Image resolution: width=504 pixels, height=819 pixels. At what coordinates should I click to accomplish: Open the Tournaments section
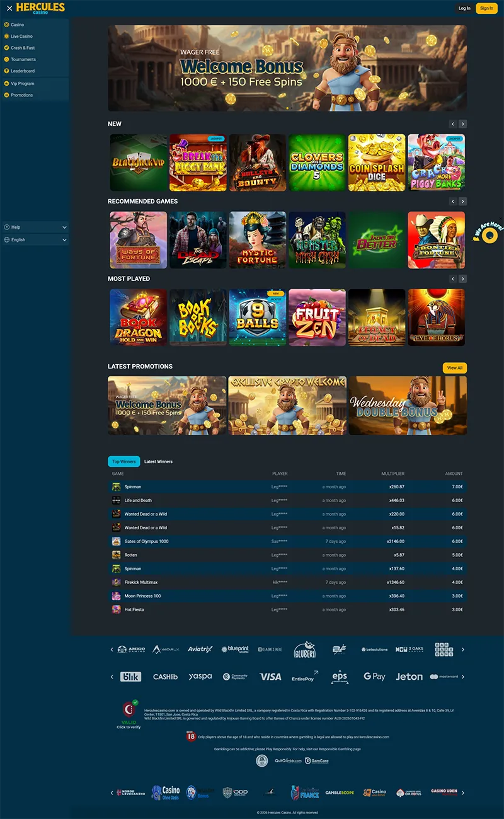pyautogui.click(x=35, y=59)
